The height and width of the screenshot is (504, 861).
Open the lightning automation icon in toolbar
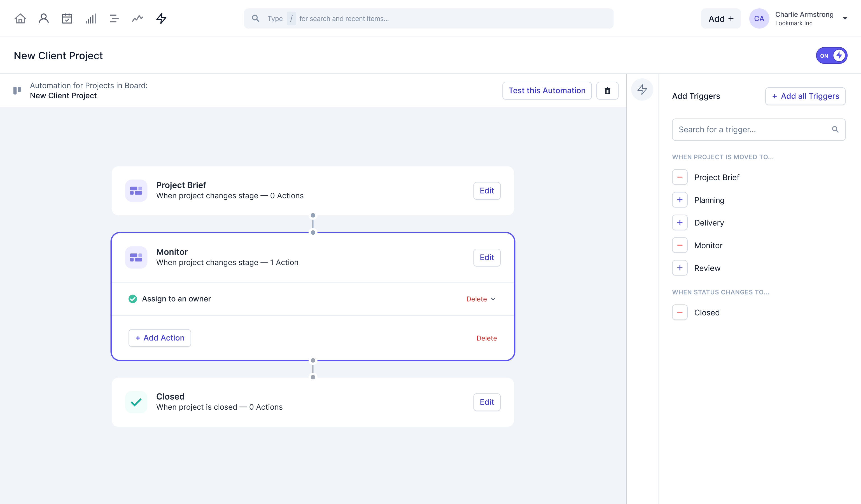coord(161,18)
